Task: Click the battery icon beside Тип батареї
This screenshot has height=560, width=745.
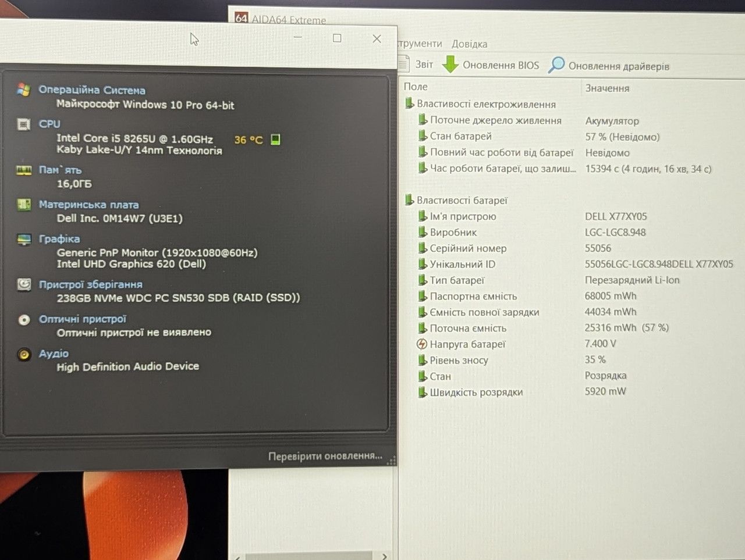Action: point(423,280)
